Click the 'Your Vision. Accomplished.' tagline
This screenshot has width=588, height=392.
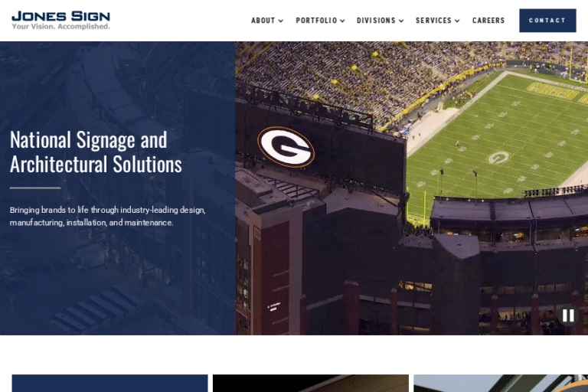(60, 26)
